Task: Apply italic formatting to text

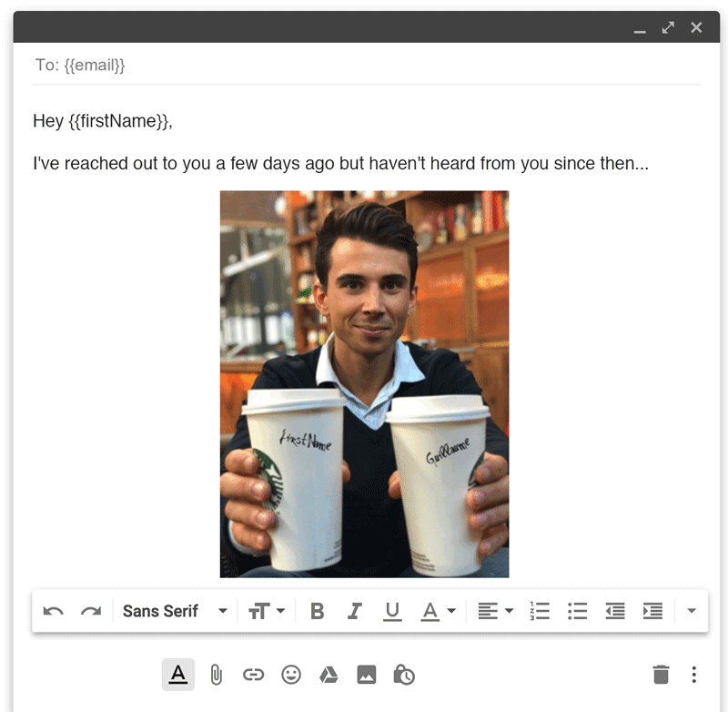Action: (354, 611)
